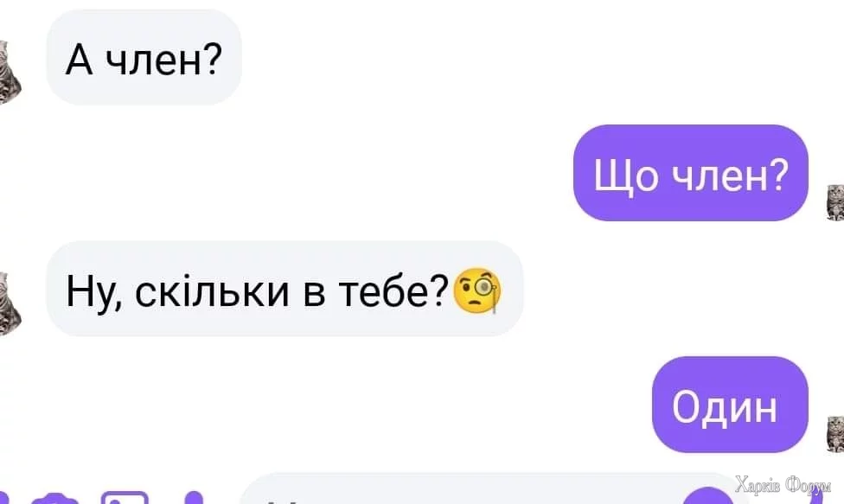Select the purple 'Один' message bubble

(x=730, y=405)
